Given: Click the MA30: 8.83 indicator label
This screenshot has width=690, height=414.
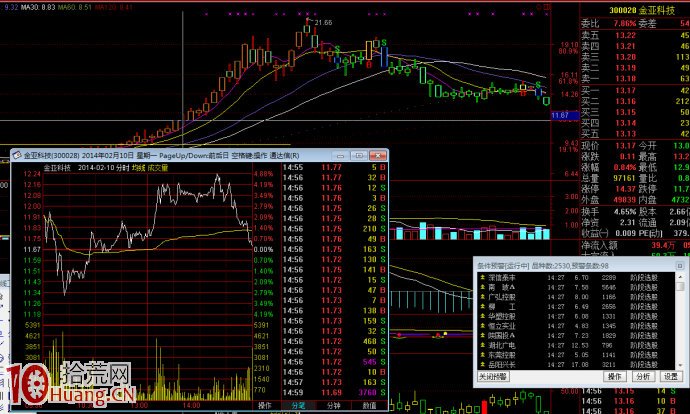Looking at the screenshot, I should coord(39,7).
